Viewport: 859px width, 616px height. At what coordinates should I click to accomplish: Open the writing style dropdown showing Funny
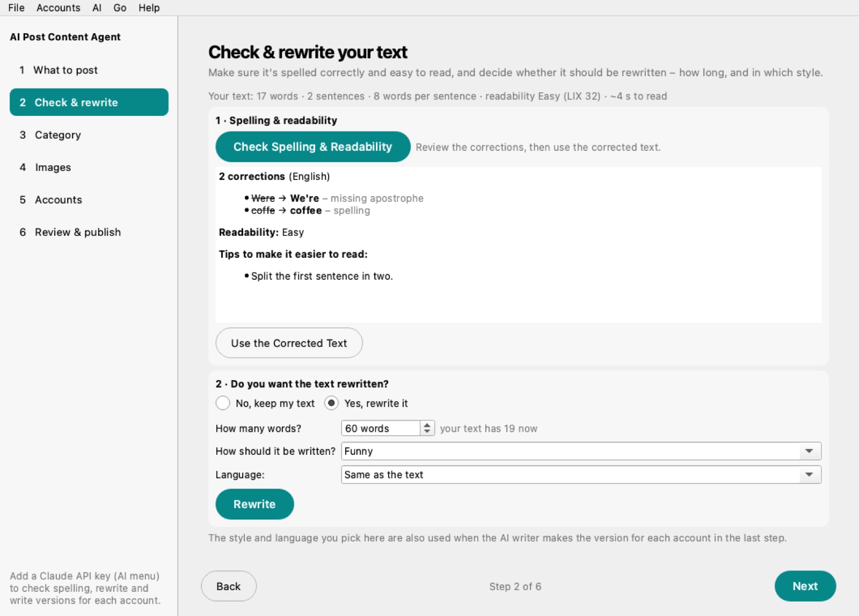[581, 451]
